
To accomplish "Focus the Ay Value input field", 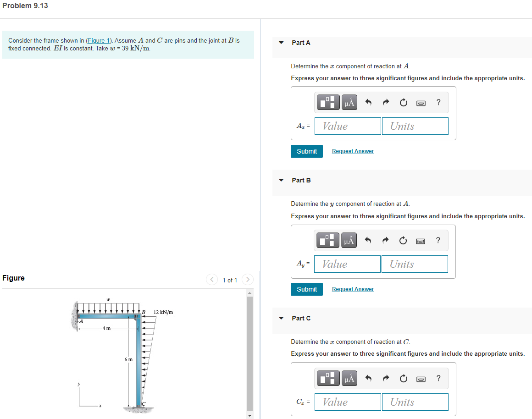I will pyautogui.click(x=348, y=265).
